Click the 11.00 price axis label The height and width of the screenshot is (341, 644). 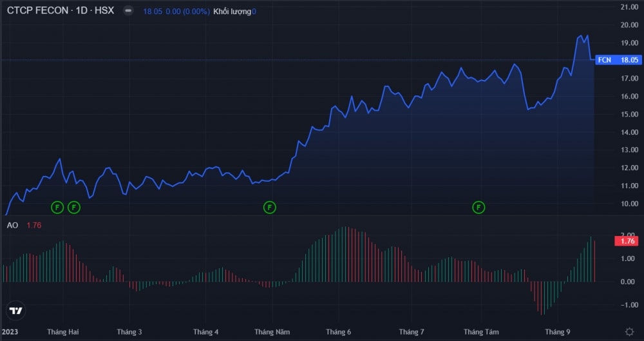click(630, 186)
